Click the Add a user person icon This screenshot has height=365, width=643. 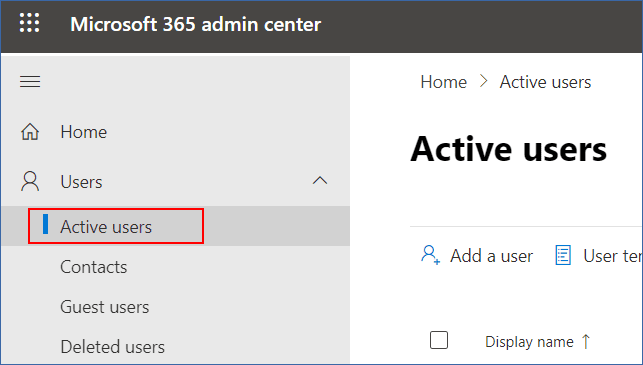[430, 255]
